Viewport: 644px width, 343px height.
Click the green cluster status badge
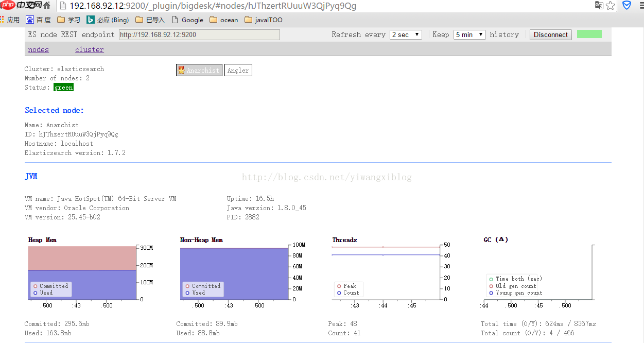[63, 88]
